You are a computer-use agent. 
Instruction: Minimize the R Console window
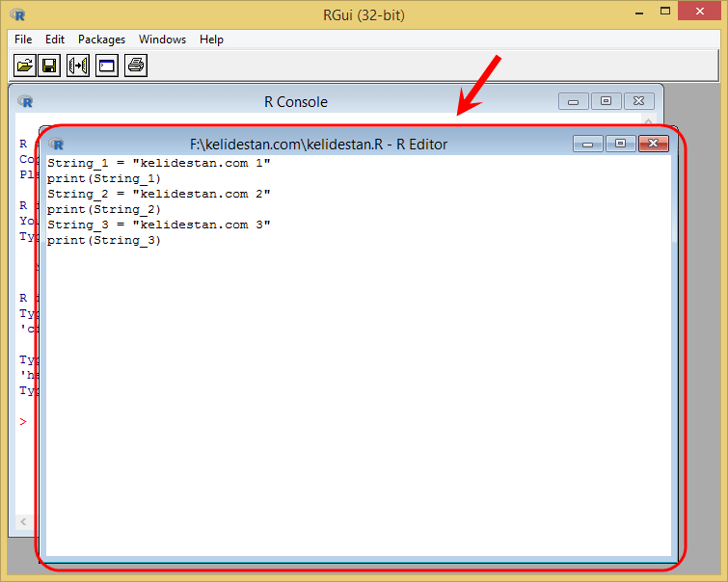coord(574,101)
